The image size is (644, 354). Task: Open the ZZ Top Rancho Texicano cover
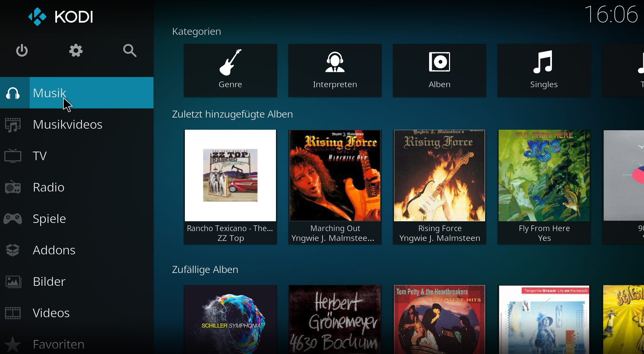coord(230,175)
